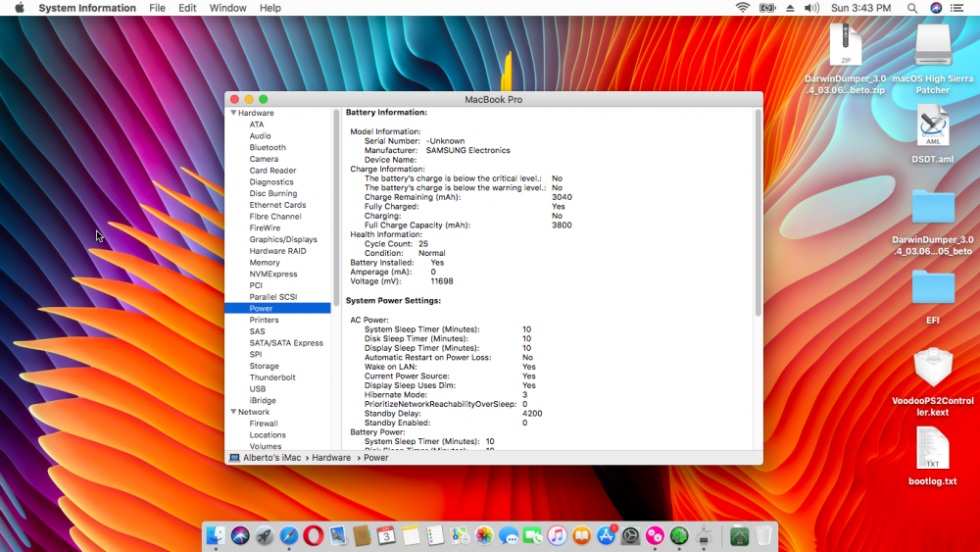Open Photos pinwheel icon in dock
The image size is (980, 552).
click(484, 535)
